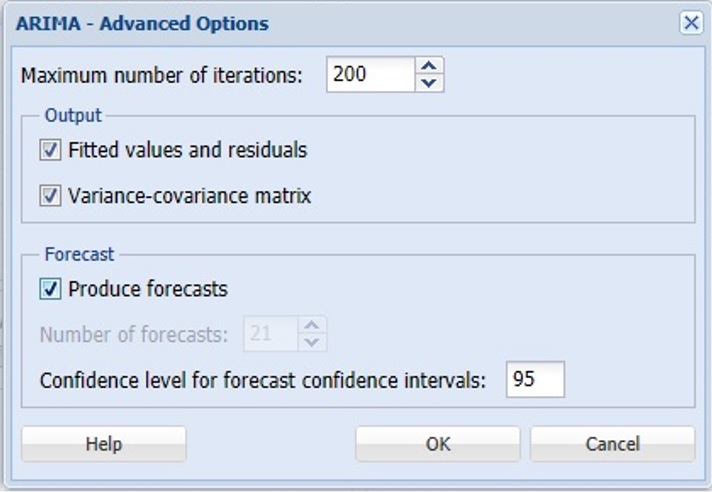Screen dimensions: 712x492
Task: Click the 'Confidence level for forecast' label
Action: click(263, 380)
